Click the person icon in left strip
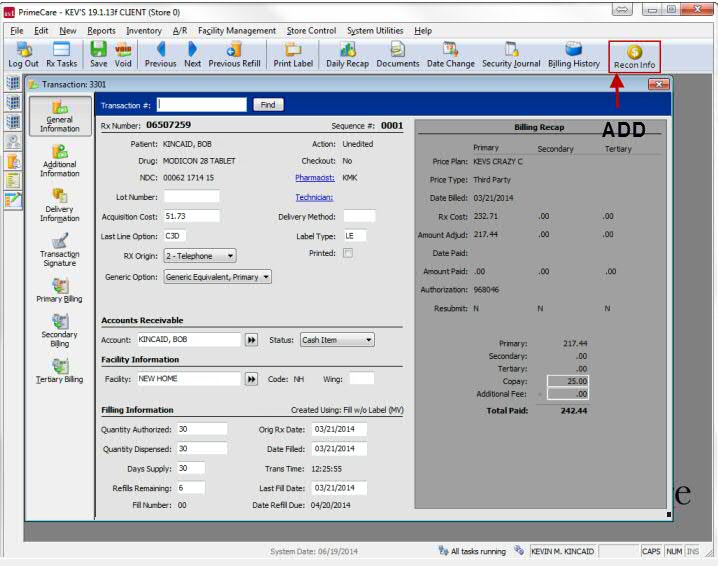The height and width of the screenshot is (566, 718). coord(13,142)
